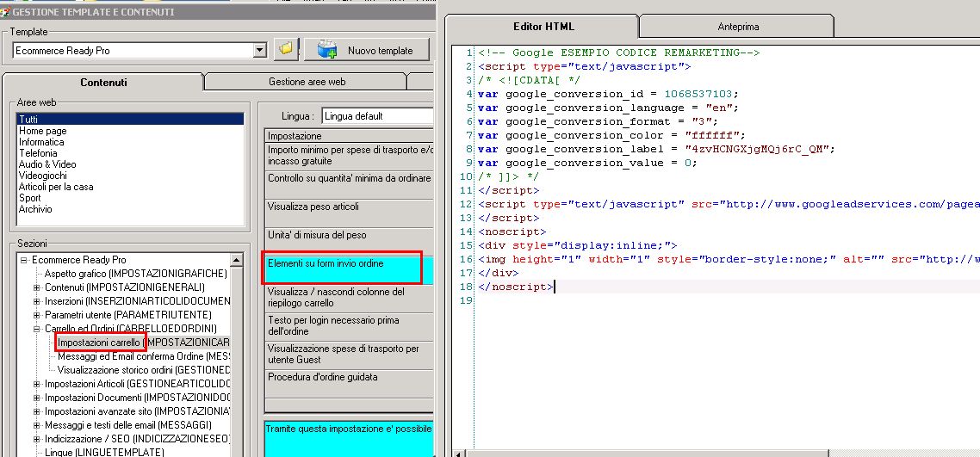Click the Lingua default field
The height and width of the screenshot is (457, 980).
(x=377, y=116)
